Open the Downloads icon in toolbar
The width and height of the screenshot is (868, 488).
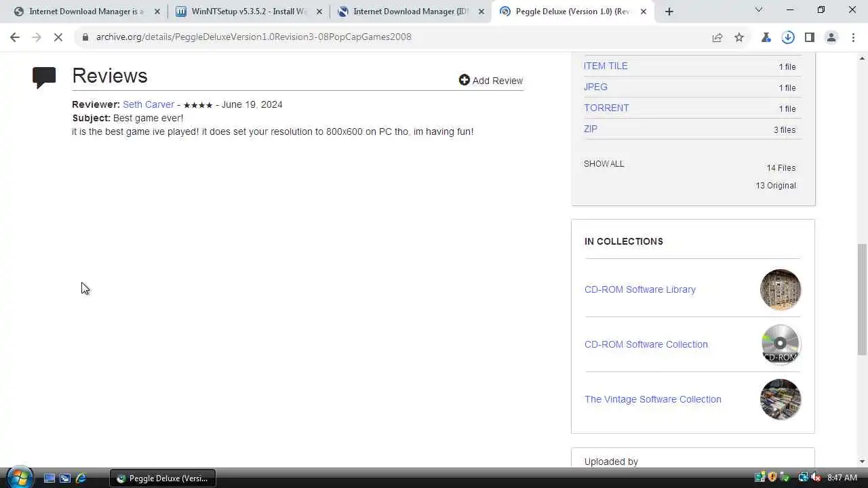point(788,37)
